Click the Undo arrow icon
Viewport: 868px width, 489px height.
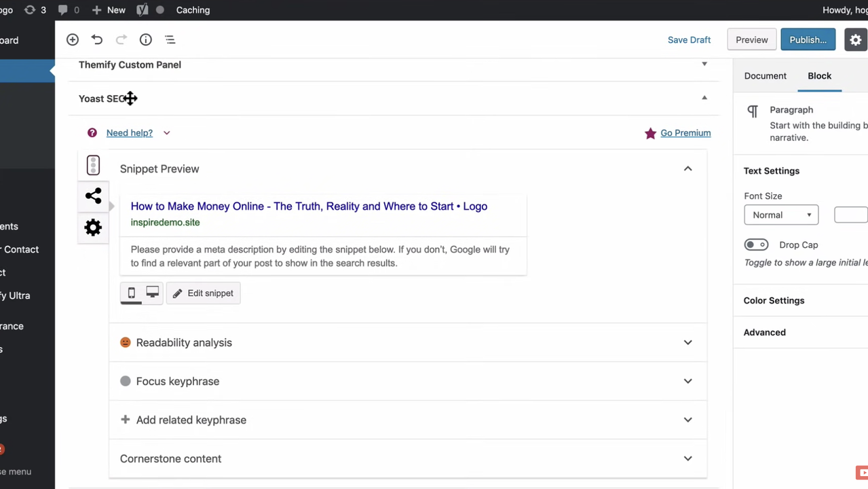tap(97, 40)
